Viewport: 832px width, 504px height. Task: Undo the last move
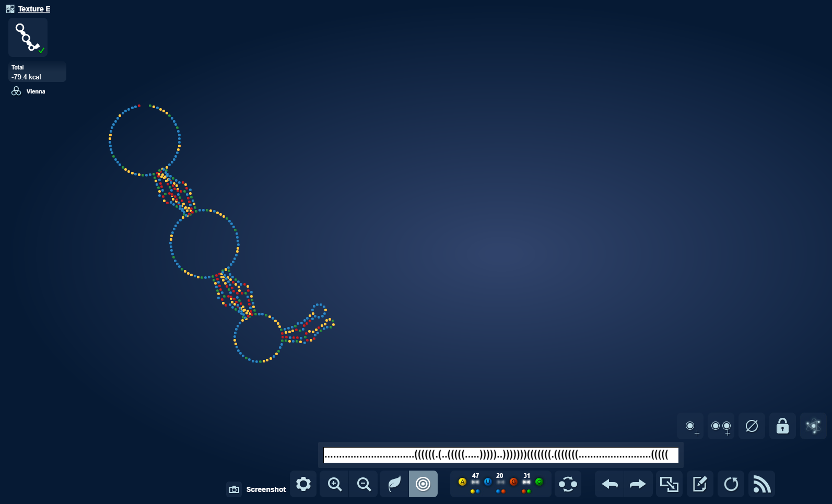tap(610, 484)
